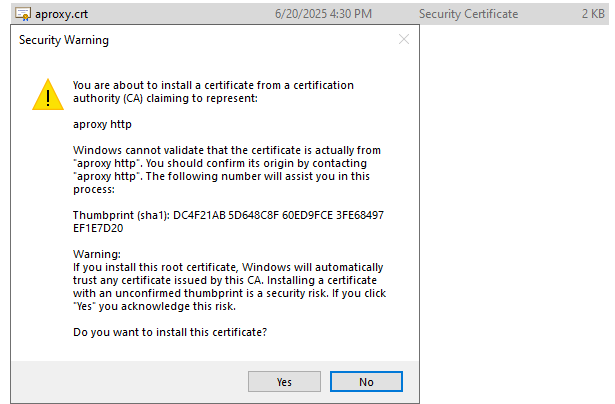Image resolution: width=615 pixels, height=404 pixels.
Task: Click the "Warning:" heading text
Action: (x=97, y=254)
